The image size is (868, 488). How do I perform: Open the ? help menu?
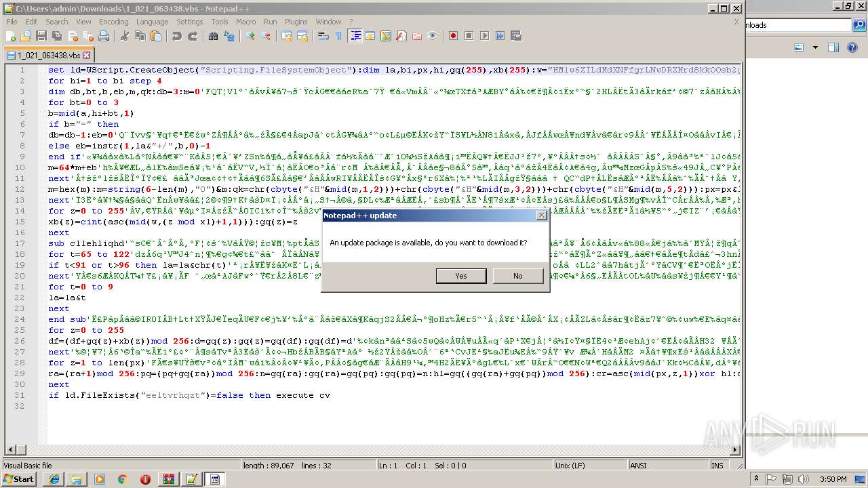[351, 22]
